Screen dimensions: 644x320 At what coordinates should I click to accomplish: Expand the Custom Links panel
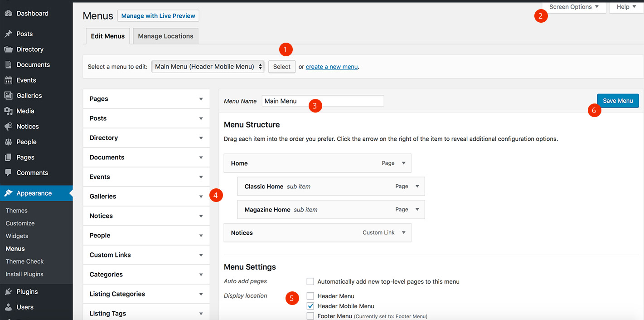pos(201,255)
